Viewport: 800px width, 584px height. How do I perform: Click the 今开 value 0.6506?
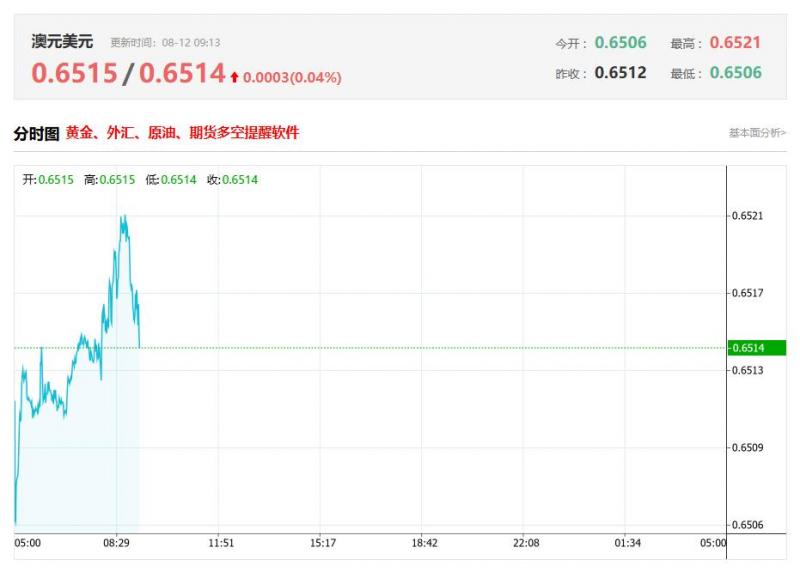pyautogui.click(x=620, y=42)
